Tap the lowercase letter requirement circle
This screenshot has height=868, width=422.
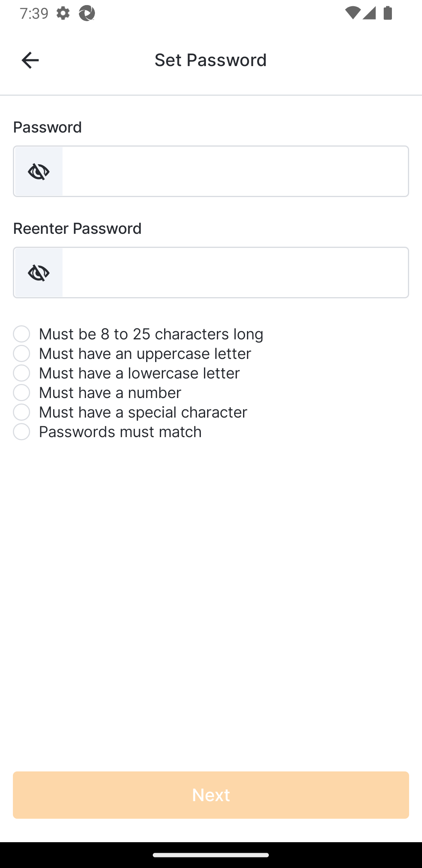tap(21, 373)
